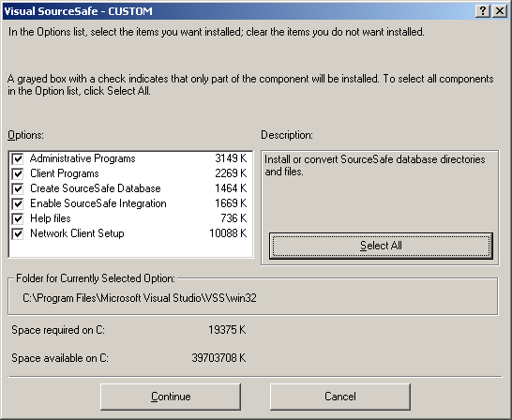This screenshot has width=512, height=420.
Task: Select the Administrative Programs label text
Action: [x=83, y=158]
